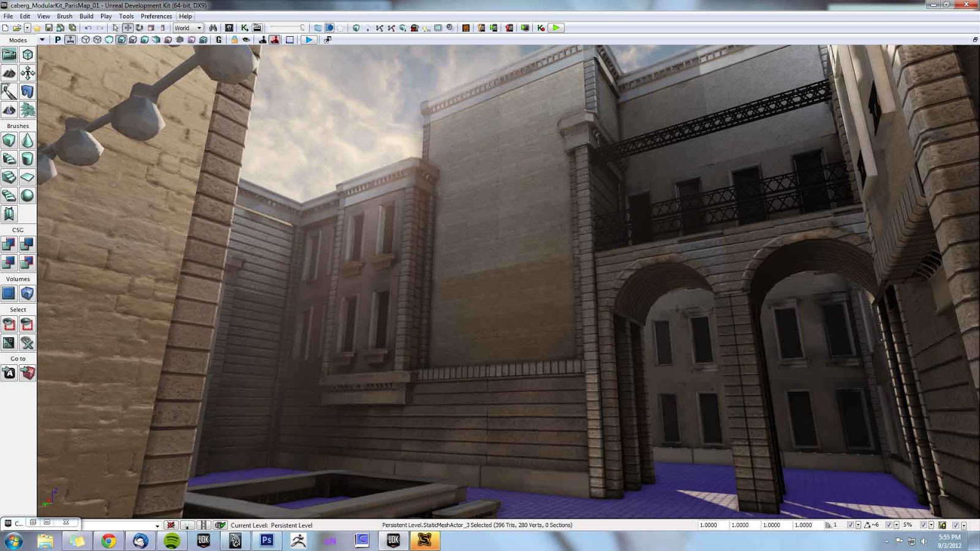
Task: Save the current level with the floppy icon
Action: tap(49, 28)
